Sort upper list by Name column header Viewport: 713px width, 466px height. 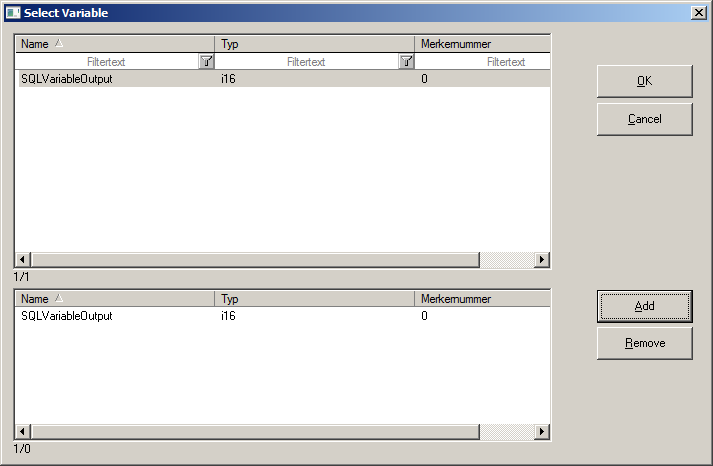(114, 44)
